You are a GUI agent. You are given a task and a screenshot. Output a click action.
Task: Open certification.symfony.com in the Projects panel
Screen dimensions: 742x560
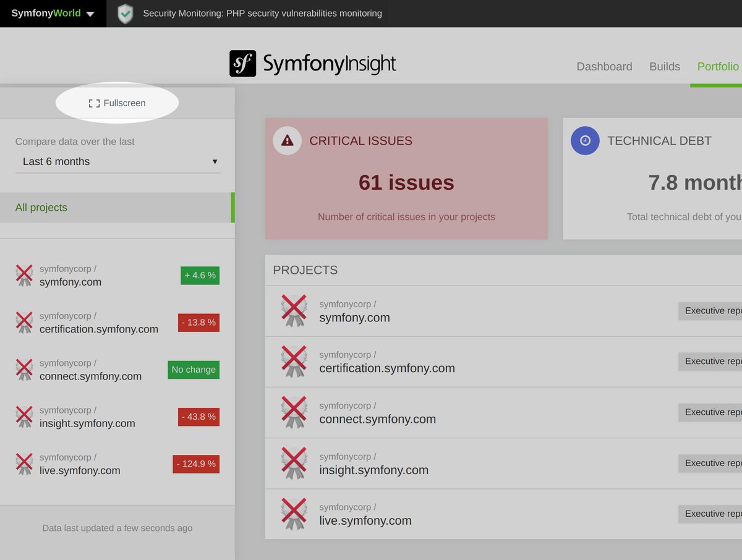(387, 368)
